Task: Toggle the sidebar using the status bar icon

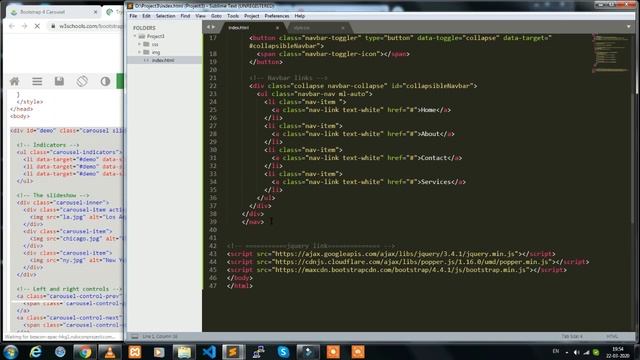Action: (134, 336)
